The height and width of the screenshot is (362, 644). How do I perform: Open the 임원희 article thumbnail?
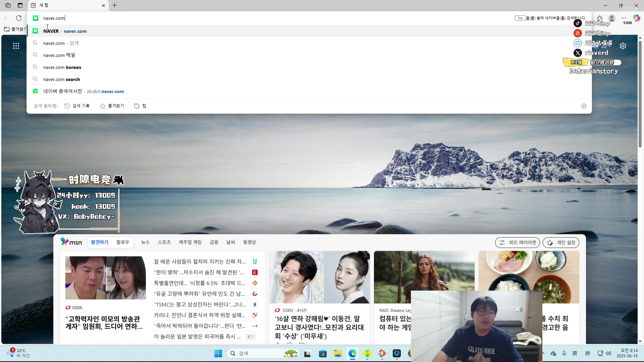106,278
